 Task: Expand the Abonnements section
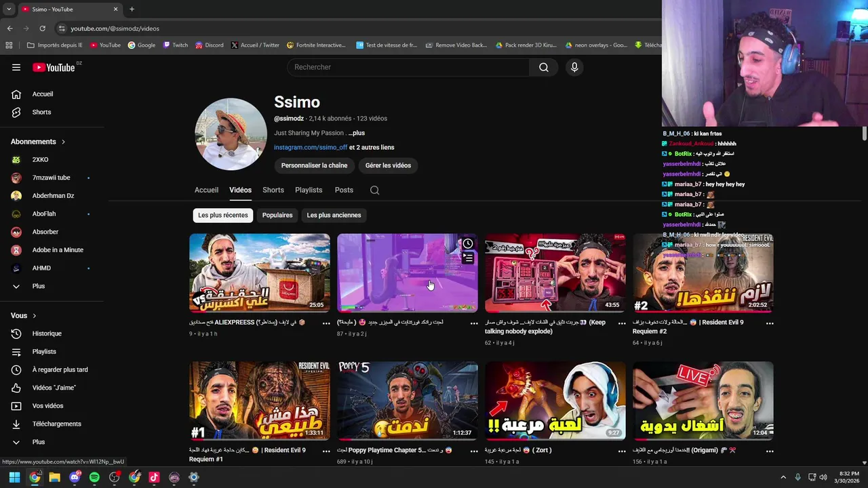38,142
